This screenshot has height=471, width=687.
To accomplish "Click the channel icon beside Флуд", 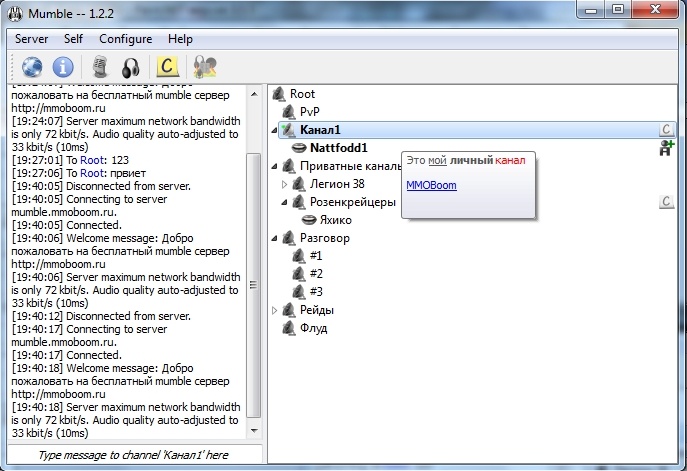I will coord(288,328).
